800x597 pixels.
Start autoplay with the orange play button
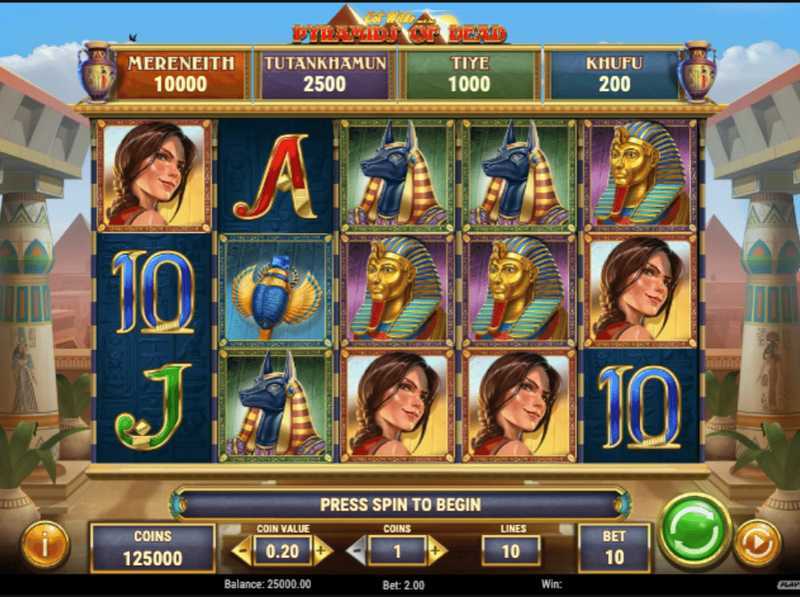pyautogui.click(x=757, y=543)
